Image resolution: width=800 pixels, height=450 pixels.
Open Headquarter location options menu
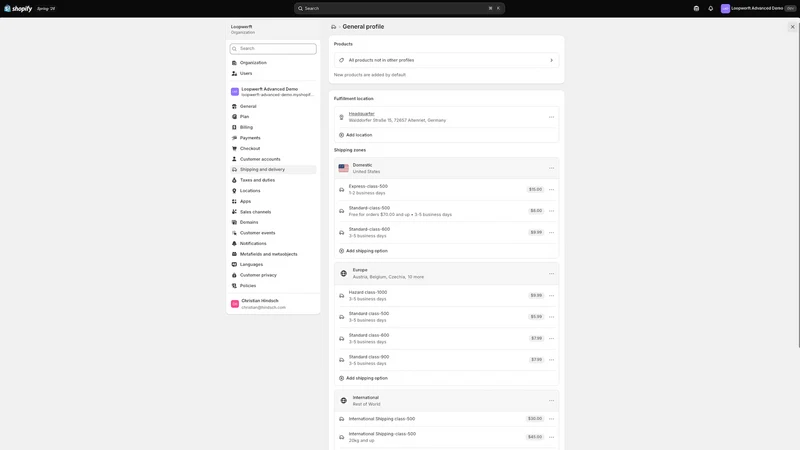click(552, 117)
